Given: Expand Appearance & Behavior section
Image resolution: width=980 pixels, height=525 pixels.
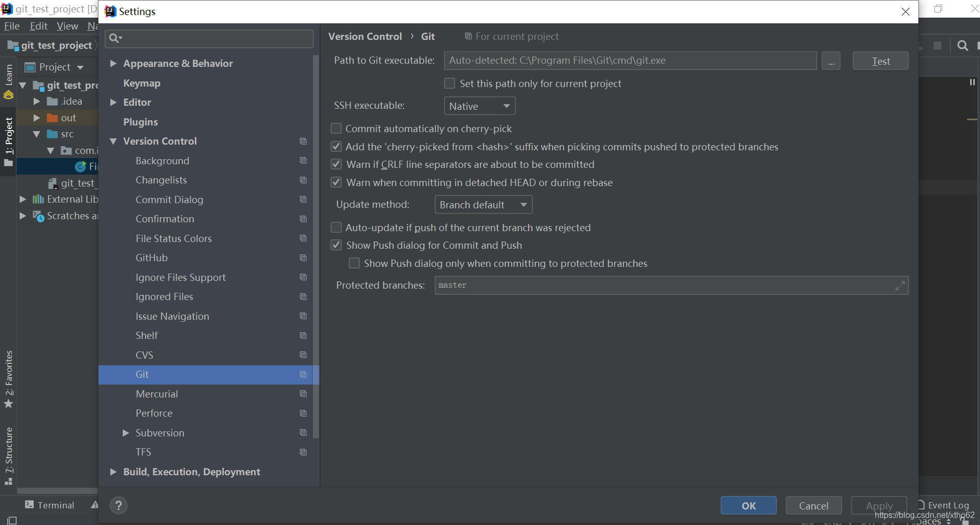Looking at the screenshot, I should coord(113,64).
